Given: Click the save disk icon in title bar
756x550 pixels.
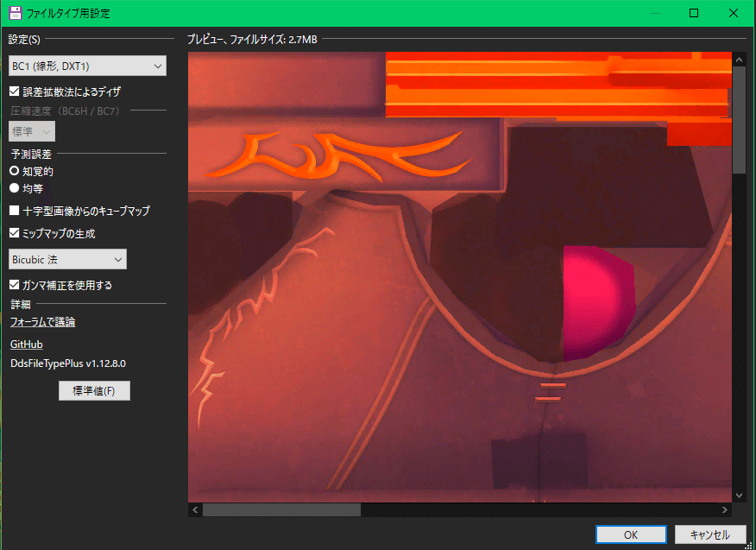Looking at the screenshot, I should click(x=16, y=13).
